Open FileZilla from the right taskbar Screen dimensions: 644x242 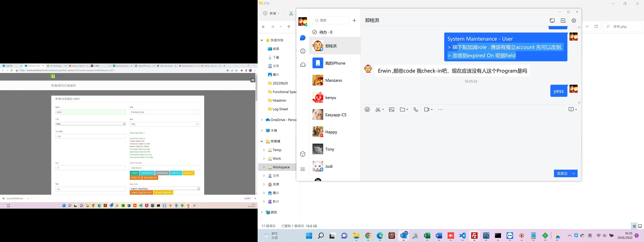(x=474, y=236)
